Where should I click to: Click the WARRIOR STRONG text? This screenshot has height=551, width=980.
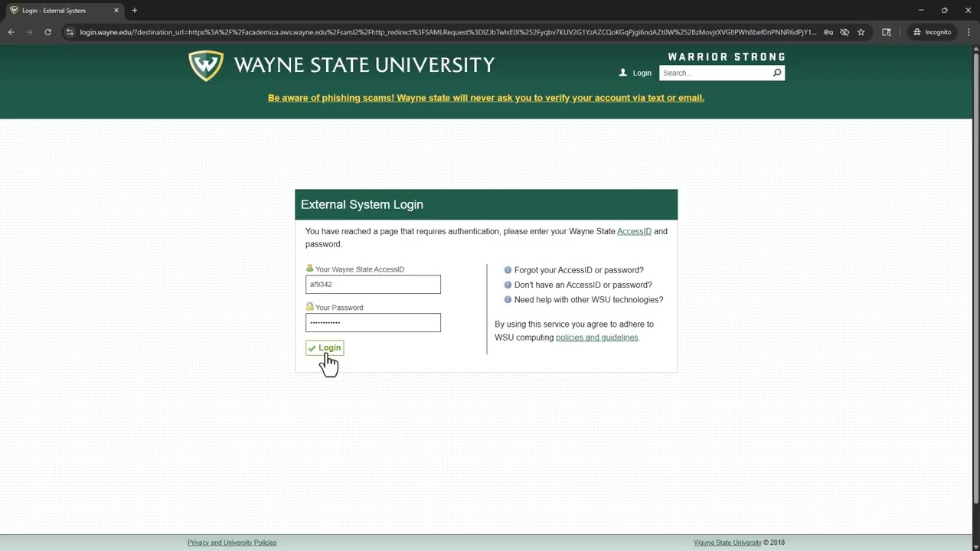tap(727, 57)
